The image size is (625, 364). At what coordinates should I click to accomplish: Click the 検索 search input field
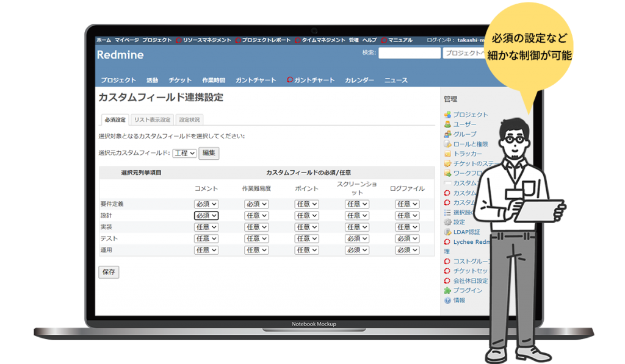pyautogui.click(x=409, y=53)
